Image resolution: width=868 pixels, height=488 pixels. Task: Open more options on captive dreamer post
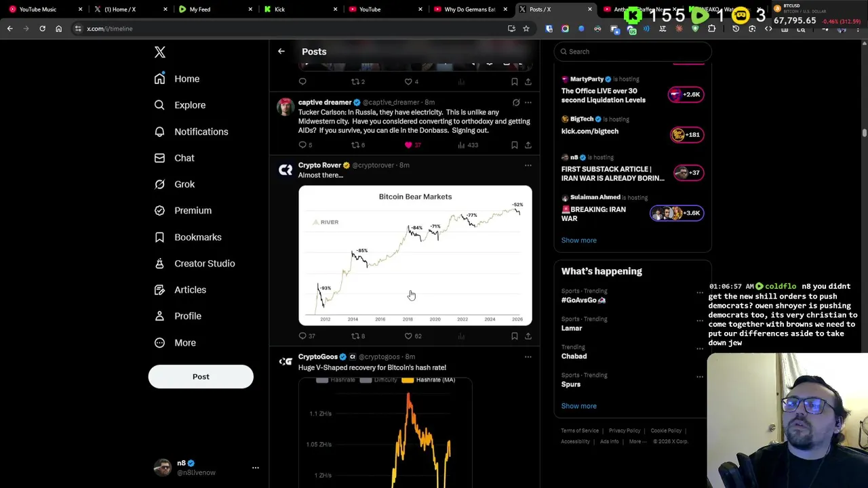pyautogui.click(x=528, y=102)
